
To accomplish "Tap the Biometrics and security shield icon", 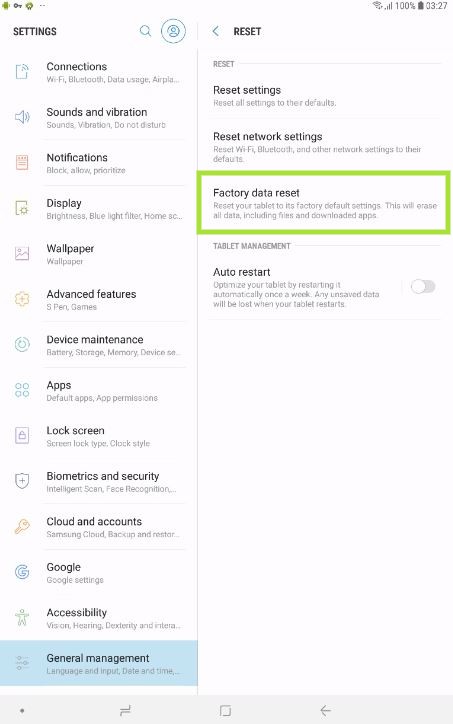I will tap(22, 481).
